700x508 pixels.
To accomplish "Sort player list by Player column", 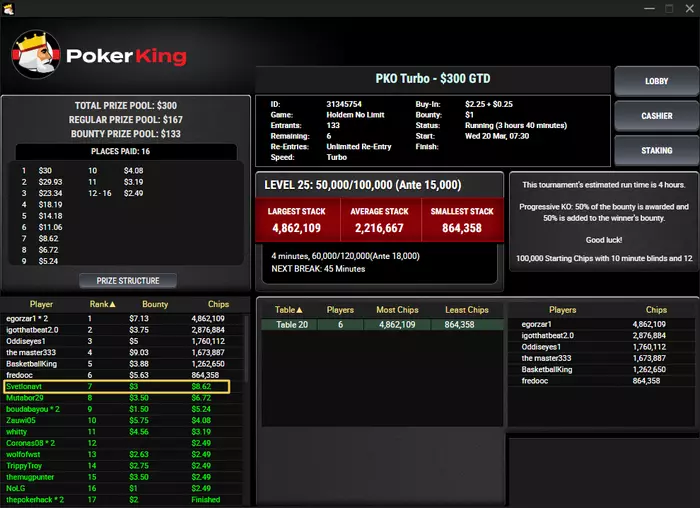I will pyautogui.click(x=41, y=304).
